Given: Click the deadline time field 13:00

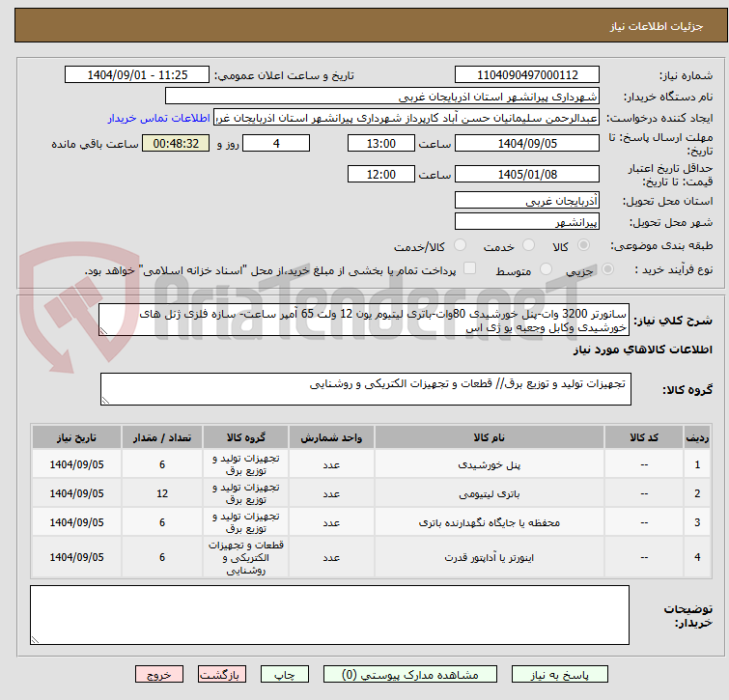Looking at the screenshot, I should [380, 143].
